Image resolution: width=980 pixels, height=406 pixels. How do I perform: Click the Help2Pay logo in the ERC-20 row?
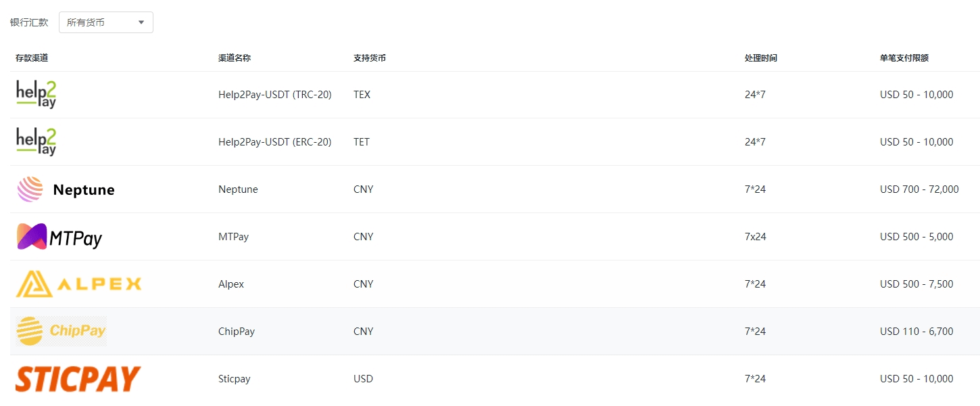click(x=36, y=141)
